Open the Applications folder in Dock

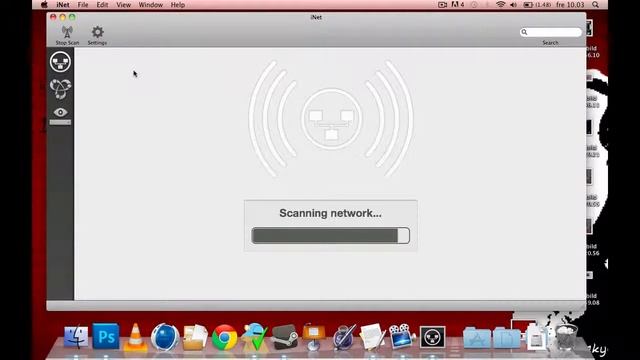click(x=477, y=338)
